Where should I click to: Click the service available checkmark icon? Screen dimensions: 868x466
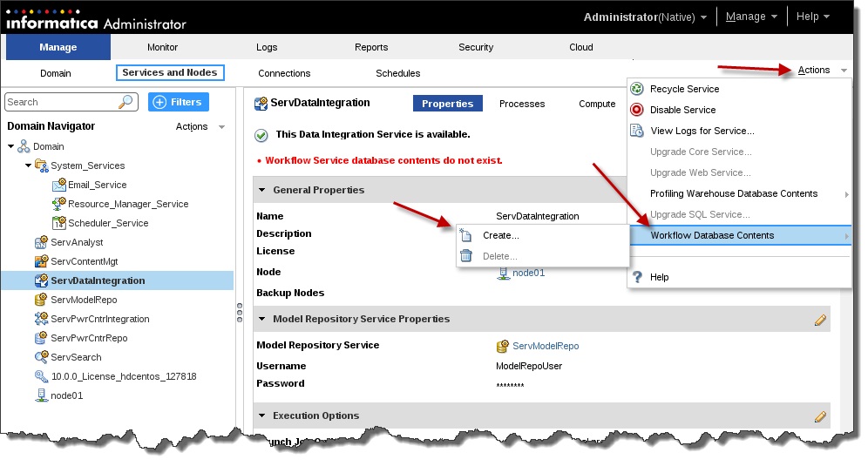tap(261, 135)
